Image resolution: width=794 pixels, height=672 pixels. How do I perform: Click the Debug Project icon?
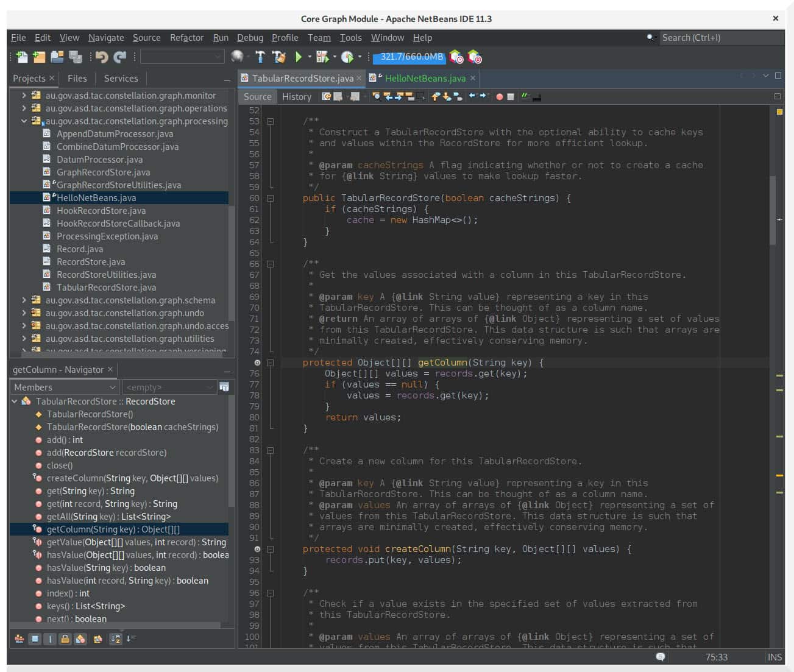click(x=322, y=57)
